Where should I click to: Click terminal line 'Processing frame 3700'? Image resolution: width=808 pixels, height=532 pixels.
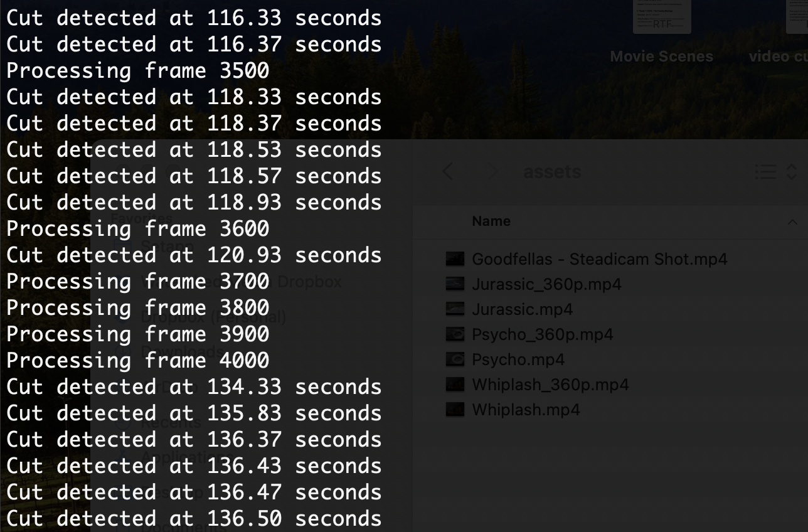coord(137,282)
